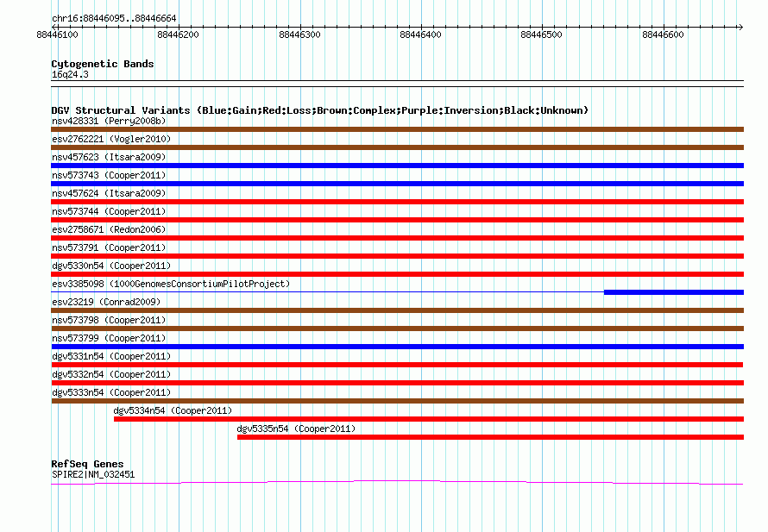The height and width of the screenshot is (532, 768).
Task: Click the 'nsv457624 (Itsara2009)' label
Action: (109, 193)
